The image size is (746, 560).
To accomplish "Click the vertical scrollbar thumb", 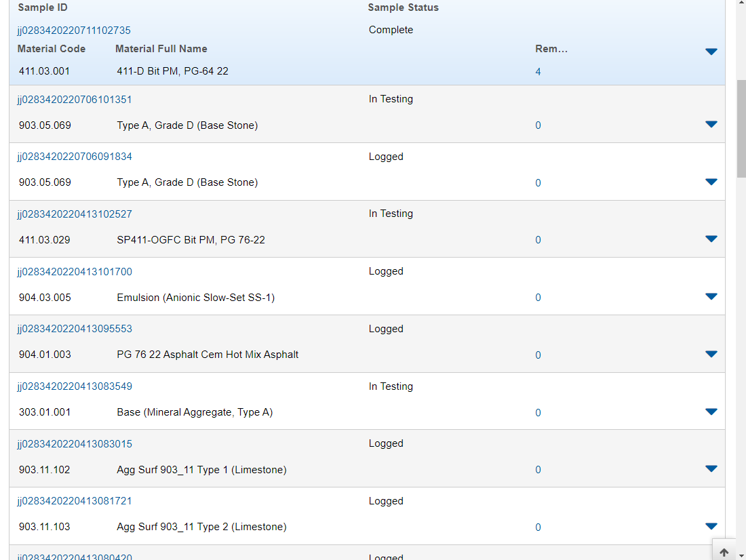I will [741, 128].
